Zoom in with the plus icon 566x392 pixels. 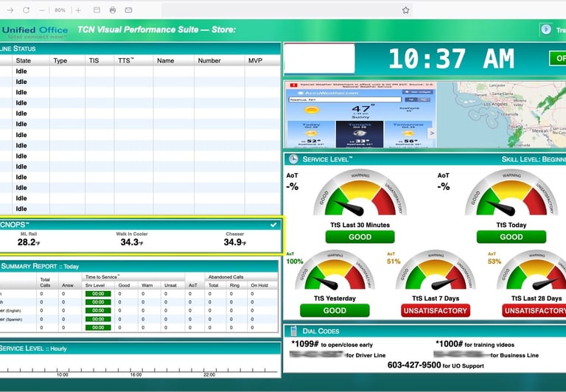coord(78,10)
